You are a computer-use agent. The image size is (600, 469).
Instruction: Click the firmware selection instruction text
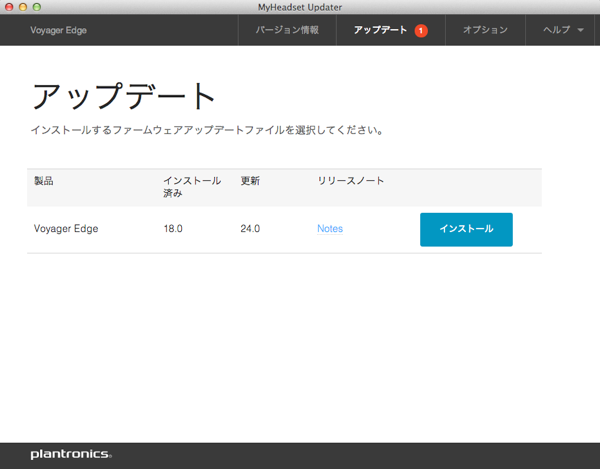207,130
